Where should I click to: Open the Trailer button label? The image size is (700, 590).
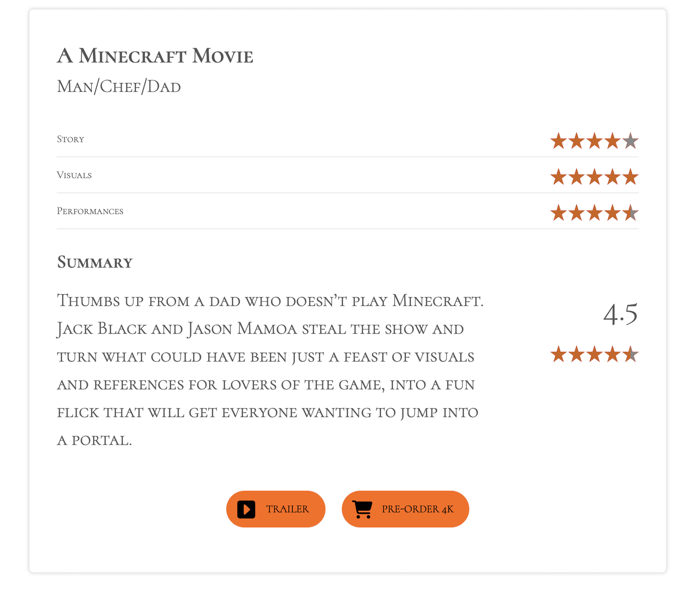pos(287,509)
